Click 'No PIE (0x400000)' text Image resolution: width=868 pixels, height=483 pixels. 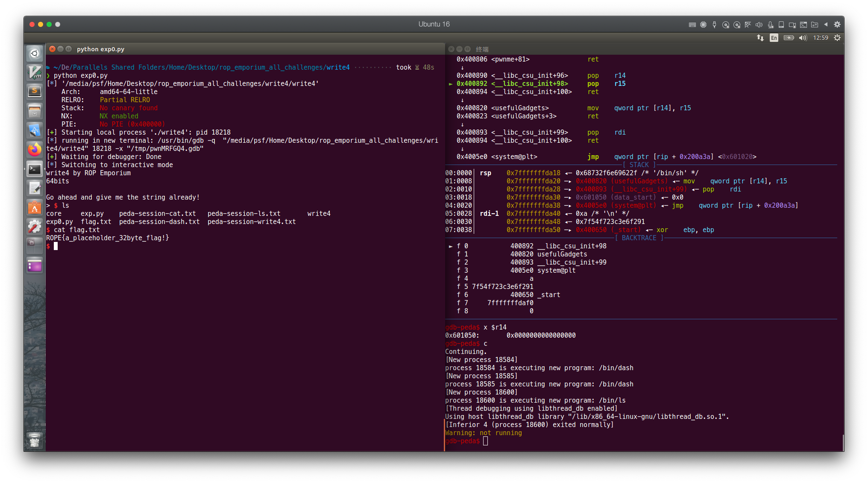pyautogui.click(x=132, y=124)
